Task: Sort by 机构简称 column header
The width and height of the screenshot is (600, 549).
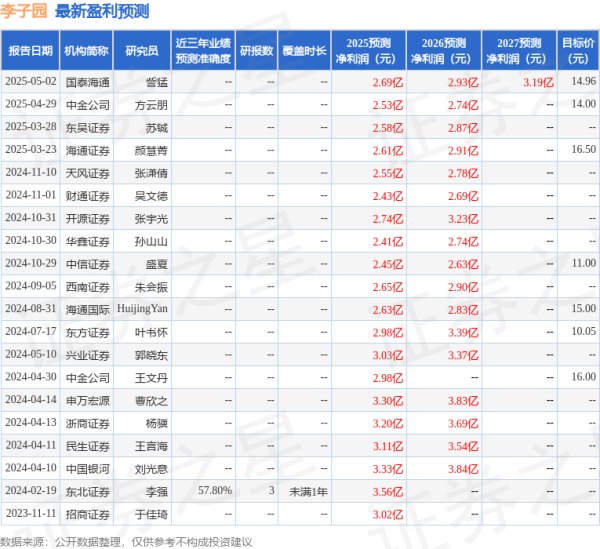Action: (86, 49)
